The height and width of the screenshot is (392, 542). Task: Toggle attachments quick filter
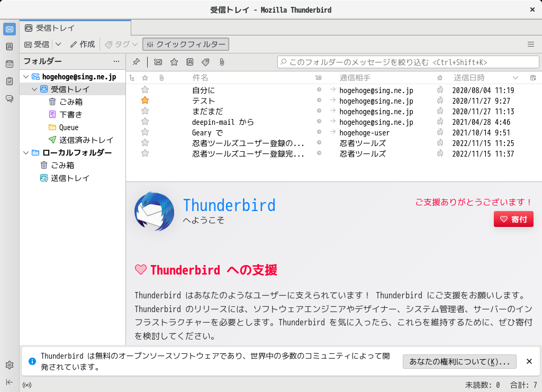222,62
